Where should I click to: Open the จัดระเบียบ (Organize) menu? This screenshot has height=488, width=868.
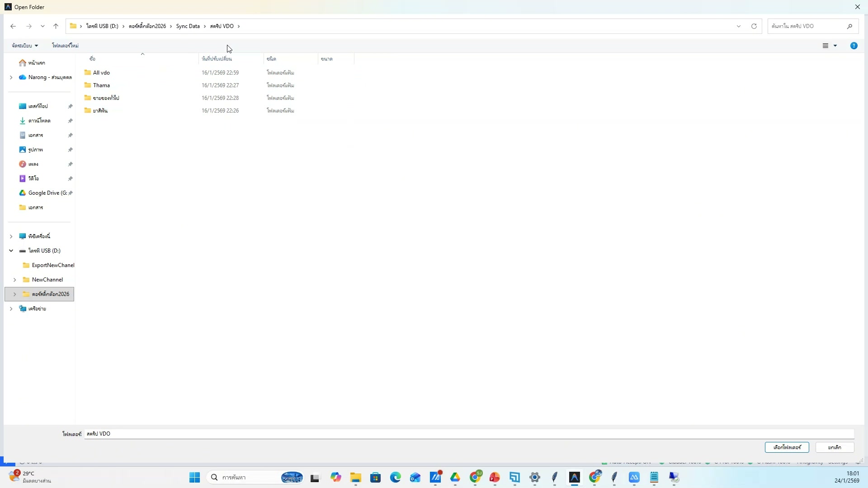point(24,45)
